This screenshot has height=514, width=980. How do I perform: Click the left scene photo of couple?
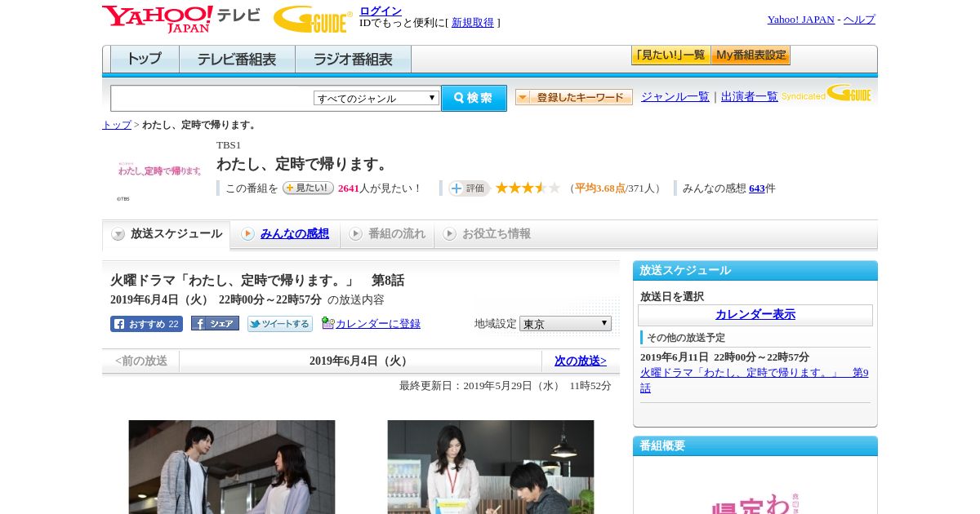(232, 467)
